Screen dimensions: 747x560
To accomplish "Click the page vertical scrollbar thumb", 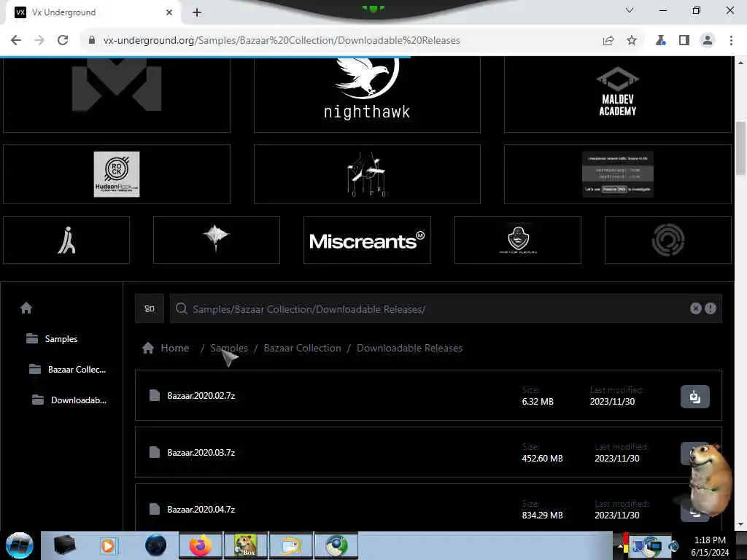I will (x=741, y=149).
